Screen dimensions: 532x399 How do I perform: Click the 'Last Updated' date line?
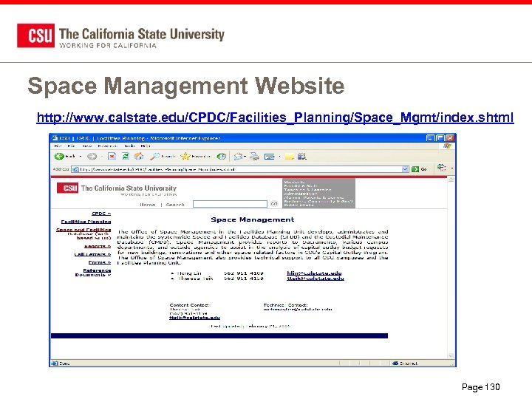pos(250,326)
